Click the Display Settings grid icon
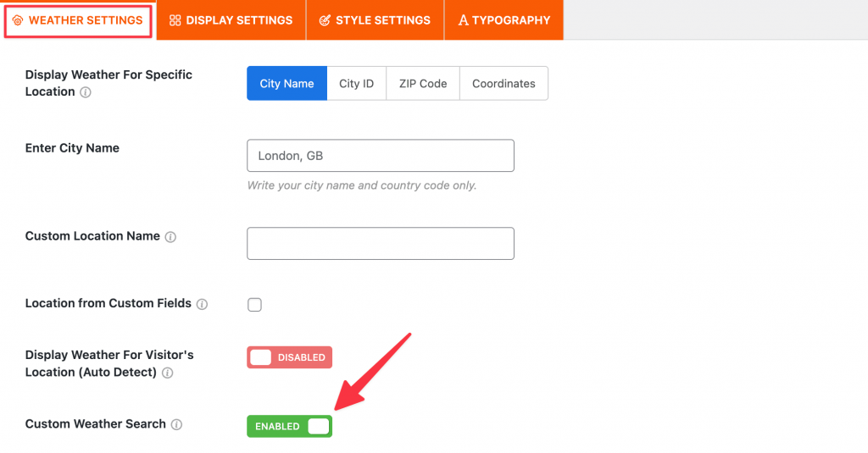The height and width of the screenshot is (453, 868). tap(175, 20)
